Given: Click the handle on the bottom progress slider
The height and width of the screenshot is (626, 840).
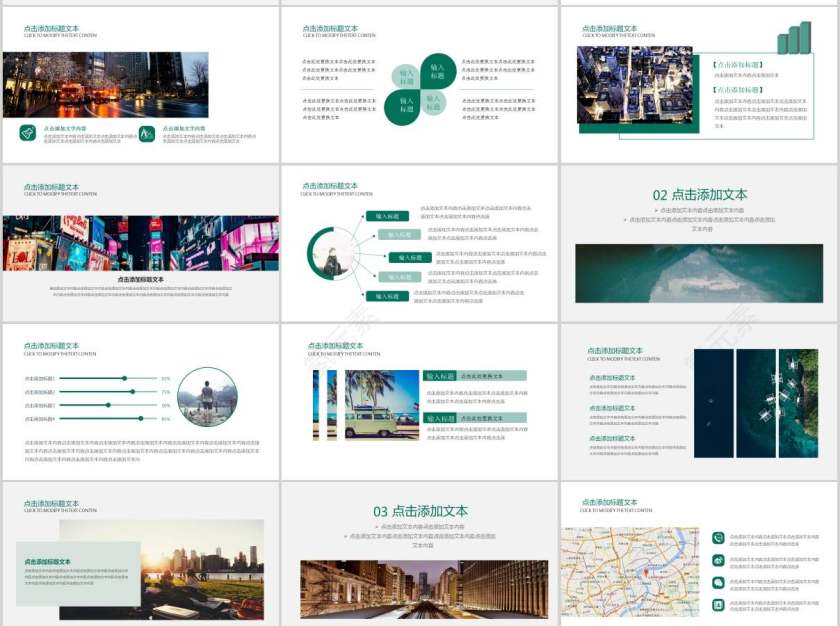Looking at the screenshot, I should pos(141,418).
